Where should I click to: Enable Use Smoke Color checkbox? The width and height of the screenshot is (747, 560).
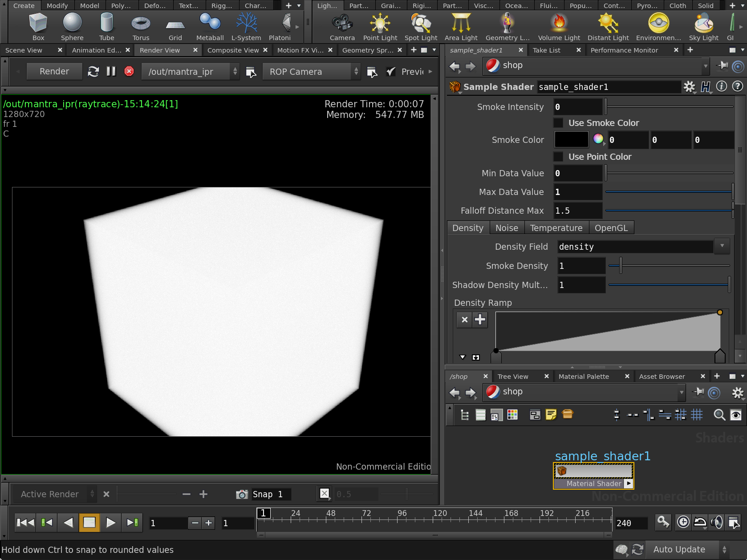point(558,123)
